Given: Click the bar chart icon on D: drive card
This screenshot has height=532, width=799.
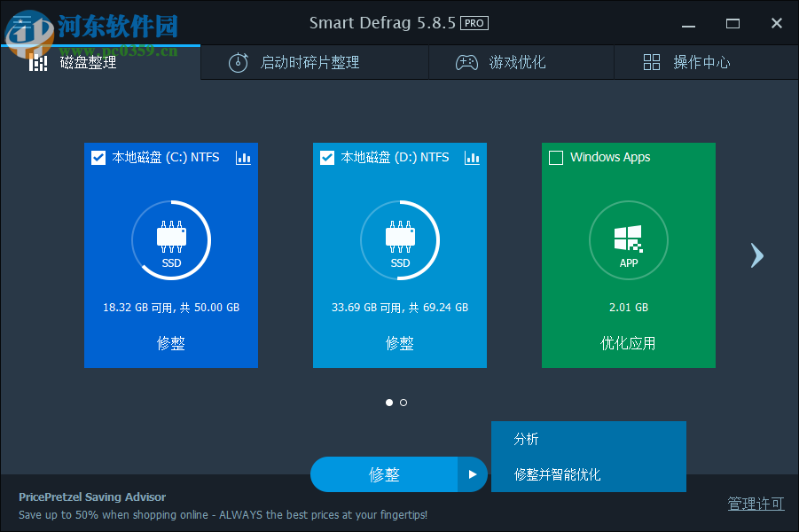Looking at the screenshot, I should (472, 157).
